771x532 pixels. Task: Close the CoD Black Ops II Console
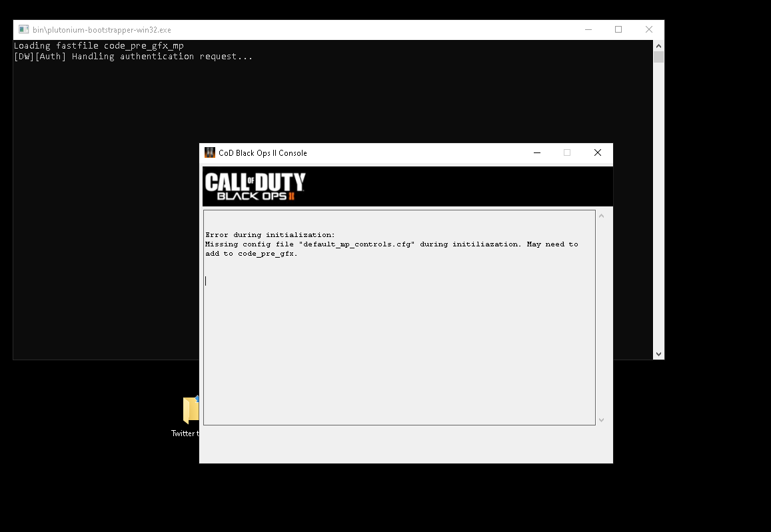coord(598,152)
